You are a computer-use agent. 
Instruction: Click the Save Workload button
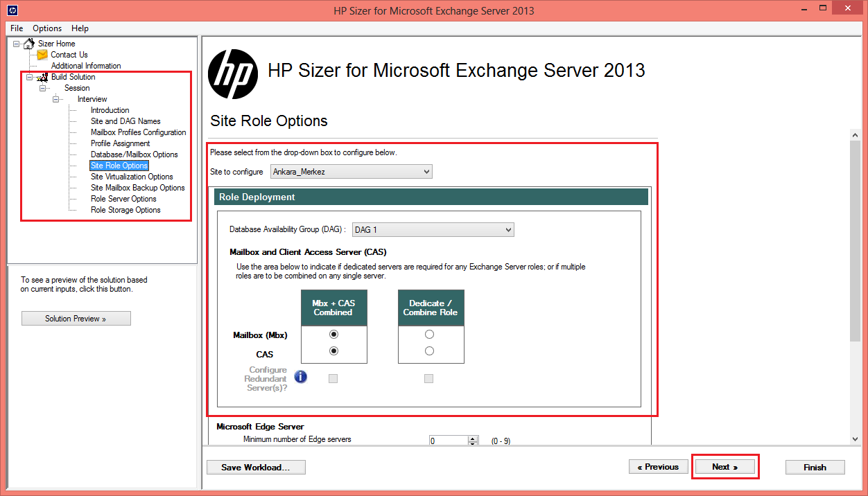(x=257, y=468)
